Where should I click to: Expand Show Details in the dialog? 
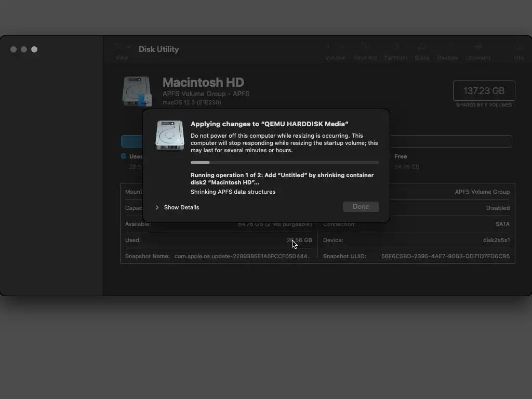pyautogui.click(x=177, y=207)
